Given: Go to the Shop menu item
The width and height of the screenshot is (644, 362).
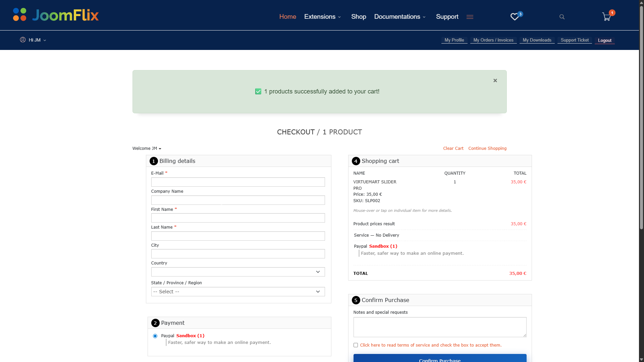Looking at the screenshot, I should point(359,17).
